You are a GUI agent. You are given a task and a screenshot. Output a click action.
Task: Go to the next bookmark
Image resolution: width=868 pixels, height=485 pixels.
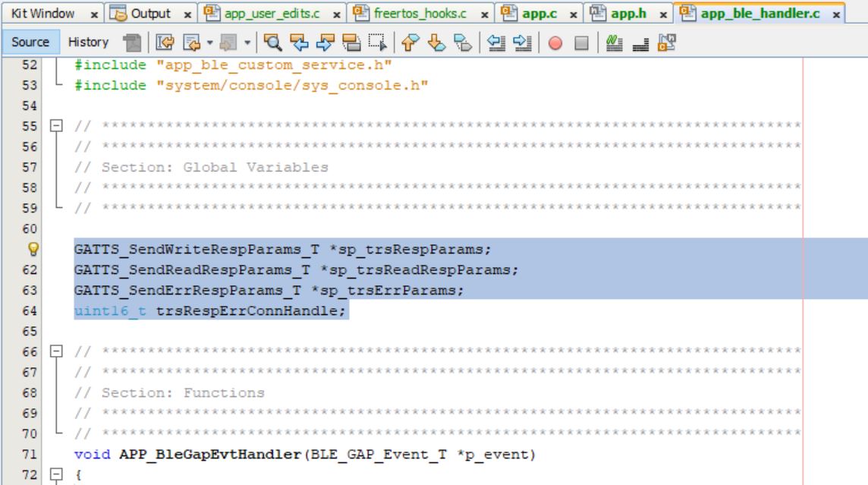point(436,43)
